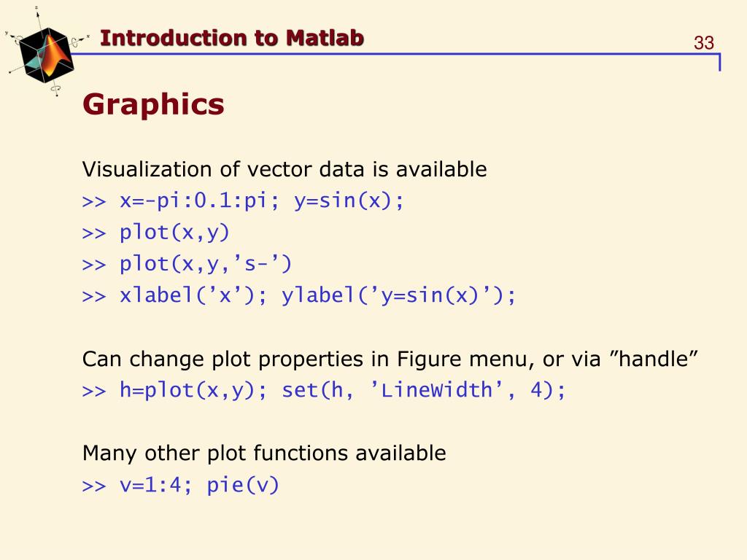Click the Many other plot functions sentence
The image size is (747, 560).
point(264,454)
